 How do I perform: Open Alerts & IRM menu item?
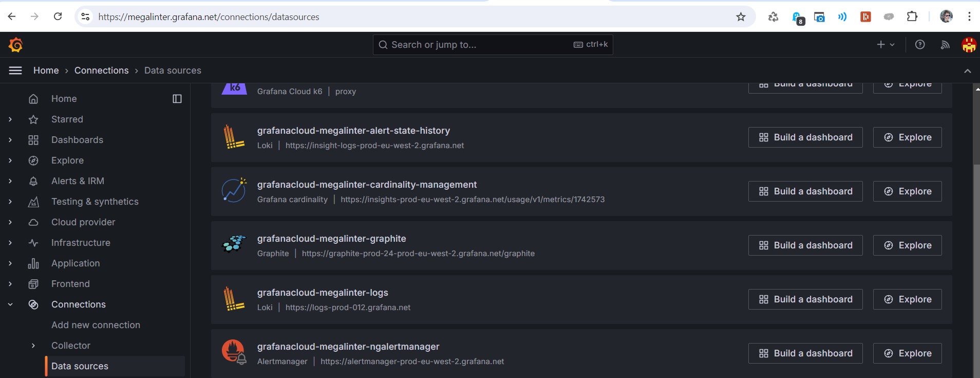78,181
